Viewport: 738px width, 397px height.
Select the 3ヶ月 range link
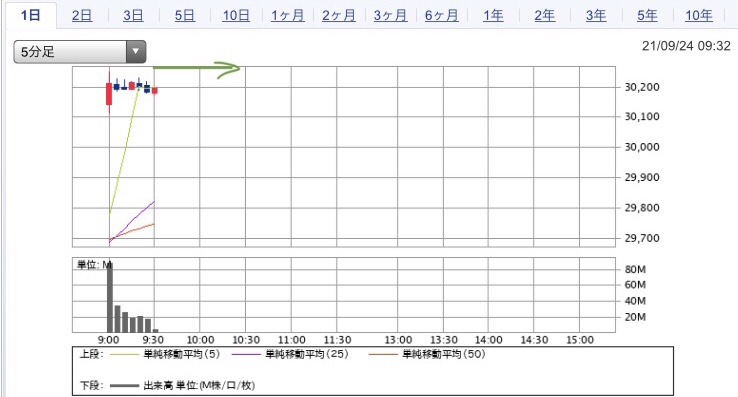[x=390, y=16]
